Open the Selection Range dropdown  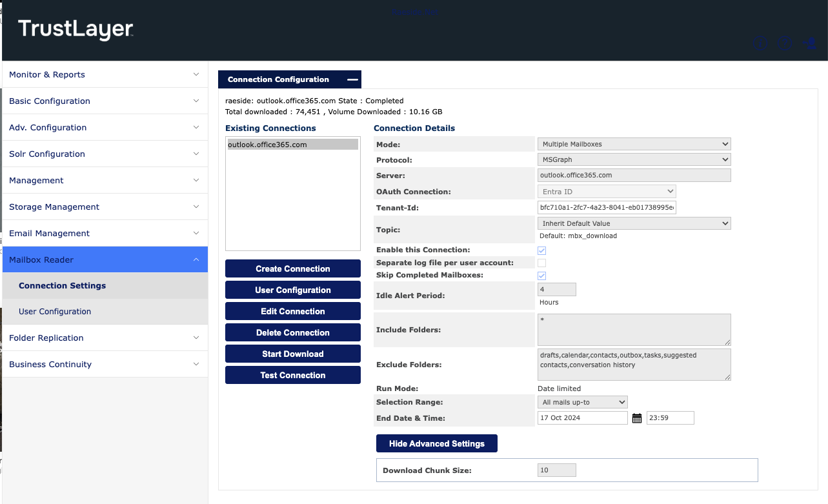pyautogui.click(x=582, y=402)
